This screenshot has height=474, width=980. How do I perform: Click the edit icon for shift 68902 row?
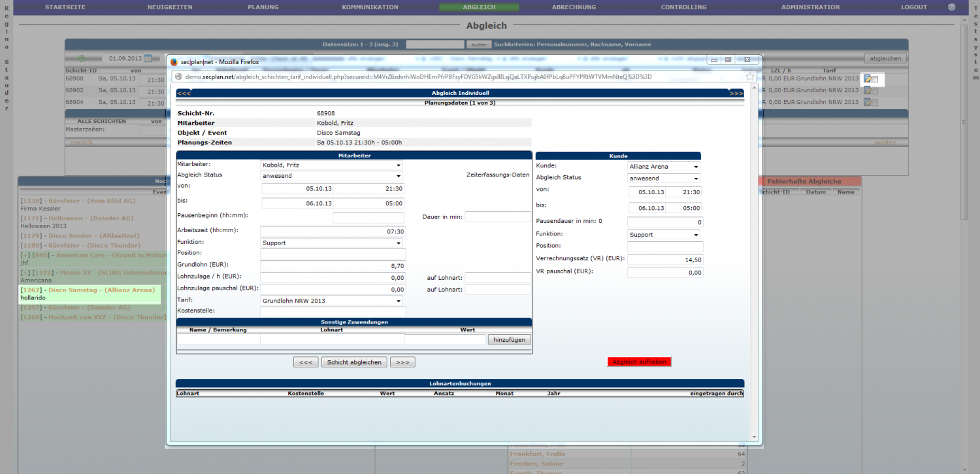(867, 91)
